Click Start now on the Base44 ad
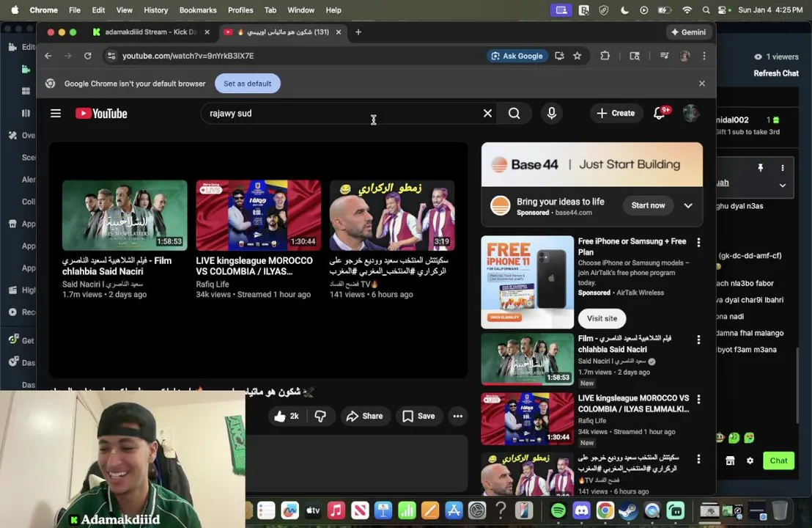This screenshot has width=812, height=528. coord(648,206)
